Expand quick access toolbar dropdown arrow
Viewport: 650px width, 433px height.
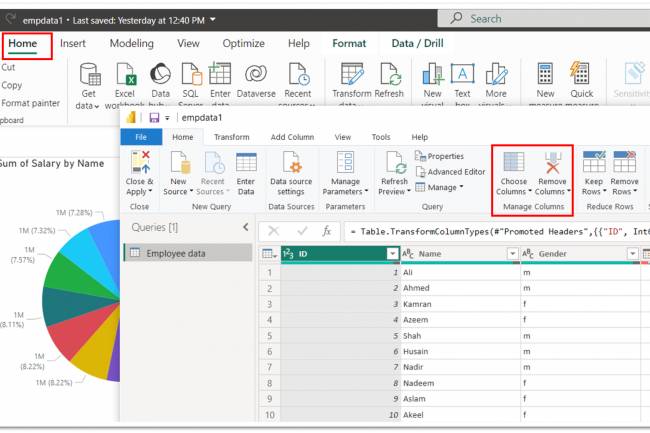167,118
